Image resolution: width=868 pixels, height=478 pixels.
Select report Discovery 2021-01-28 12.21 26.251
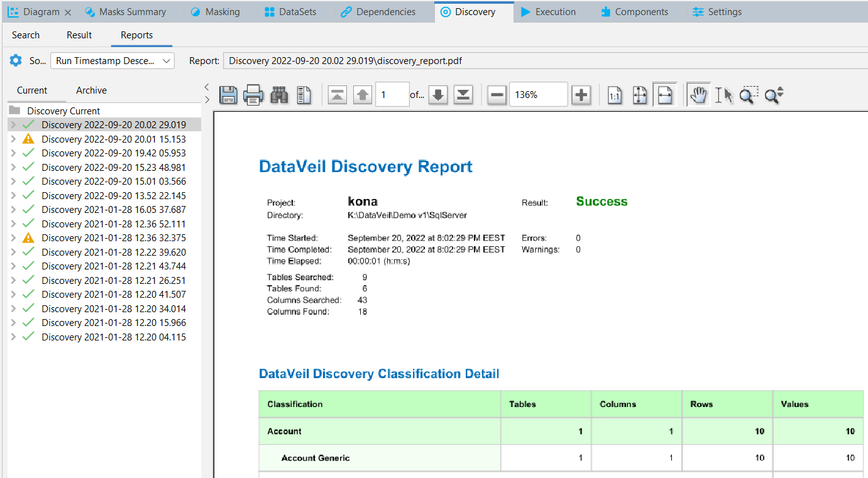click(x=114, y=280)
